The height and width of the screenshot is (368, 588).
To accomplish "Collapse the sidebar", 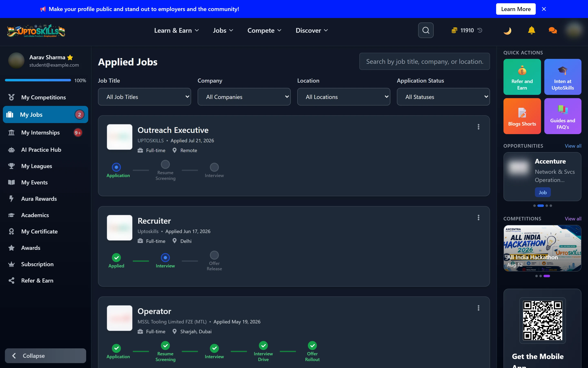I will pyautogui.click(x=46, y=356).
